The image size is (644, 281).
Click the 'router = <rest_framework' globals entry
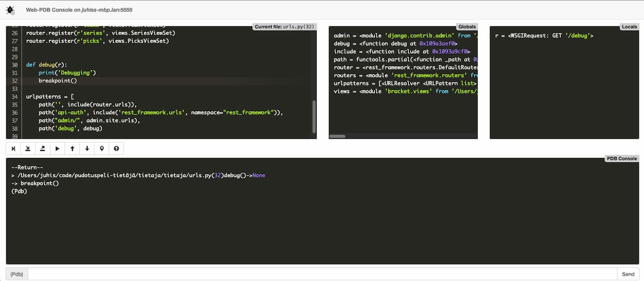[405, 68]
